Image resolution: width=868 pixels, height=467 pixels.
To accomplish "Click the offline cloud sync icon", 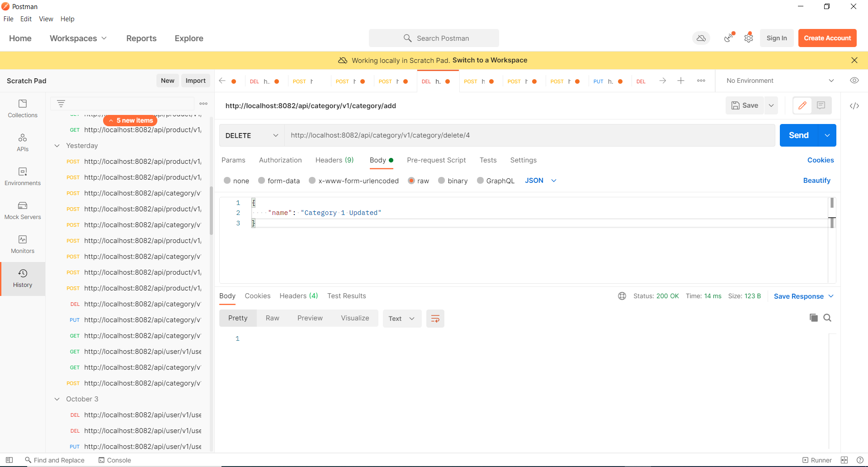I will [701, 38].
